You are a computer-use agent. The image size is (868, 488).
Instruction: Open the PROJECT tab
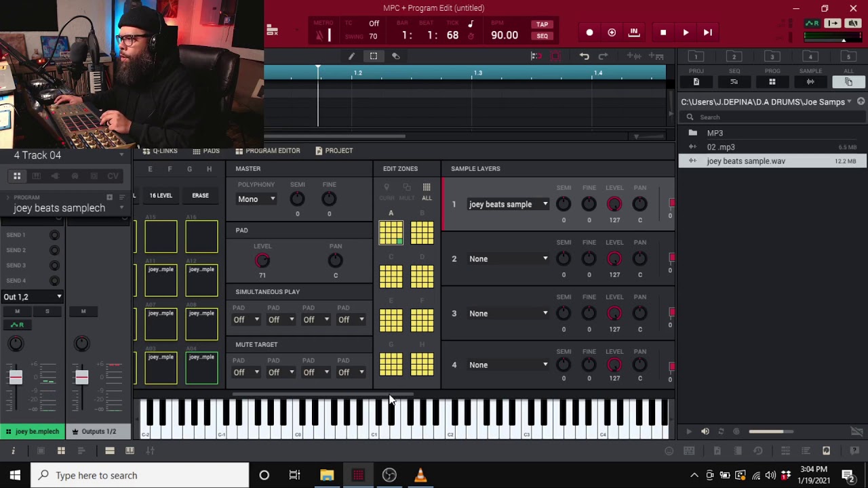[x=334, y=150]
